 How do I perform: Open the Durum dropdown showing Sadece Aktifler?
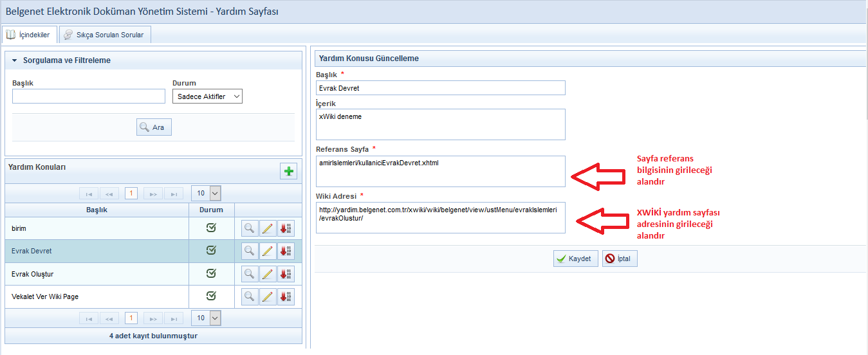tap(207, 96)
